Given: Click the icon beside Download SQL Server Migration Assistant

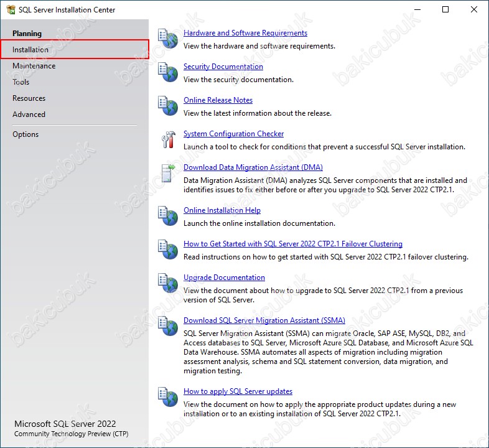Looking at the screenshot, I should (x=167, y=327).
